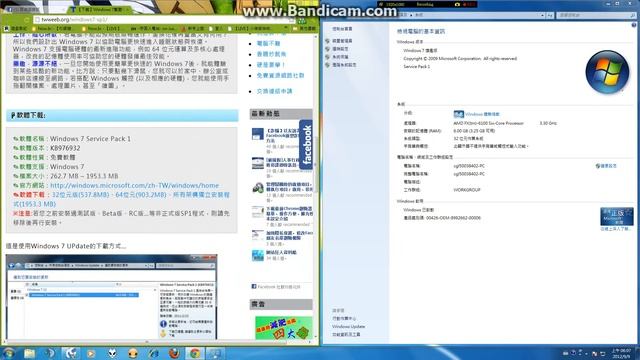Image resolution: width=640 pixels, height=360 pixels.
Task: Expand the System window address bar dropdown arrow
Action: 542,15
